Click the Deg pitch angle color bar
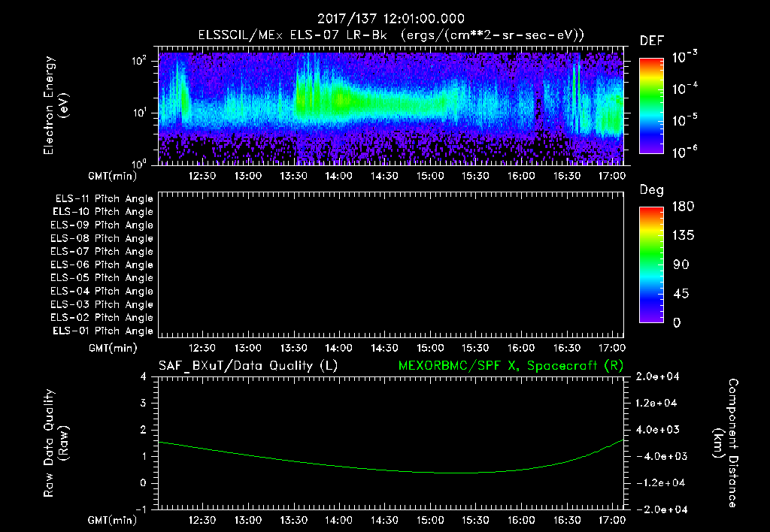This screenshot has width=770, height=532. pos(651,265)
